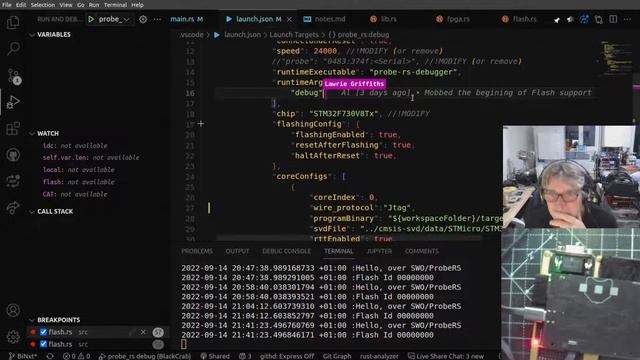This screenshot has width=640, height=360.
Task: Click the code minimap on editor right
Action: point(616,57)
